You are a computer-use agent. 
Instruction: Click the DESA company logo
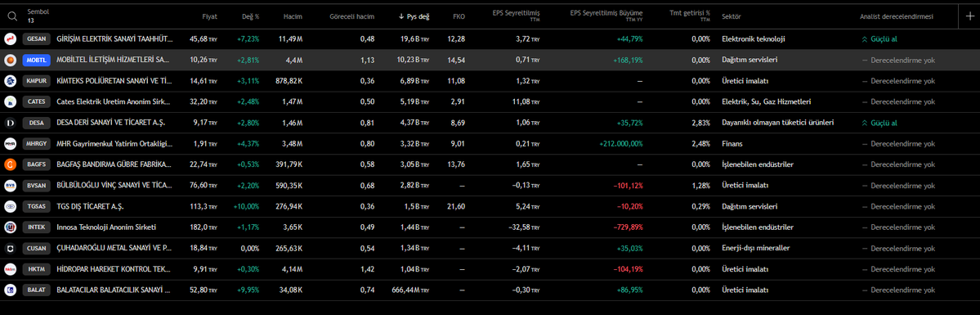pos(10,124)
